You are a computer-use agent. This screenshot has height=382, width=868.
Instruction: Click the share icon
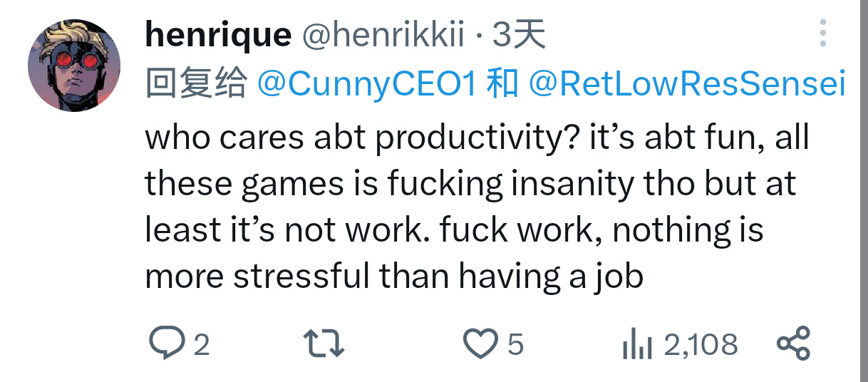tap(793, 345)
